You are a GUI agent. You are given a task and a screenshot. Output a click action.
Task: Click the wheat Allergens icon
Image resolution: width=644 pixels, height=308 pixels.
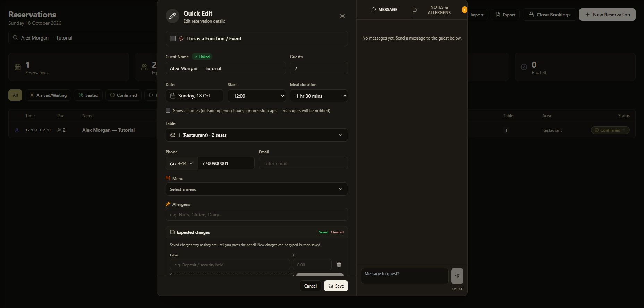[168, 204]
